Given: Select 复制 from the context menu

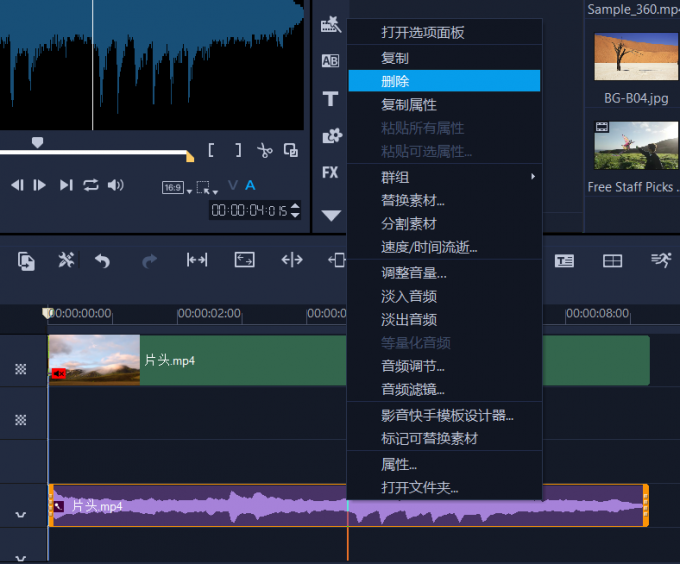Looking at the screenshot, I should (445, 58).
